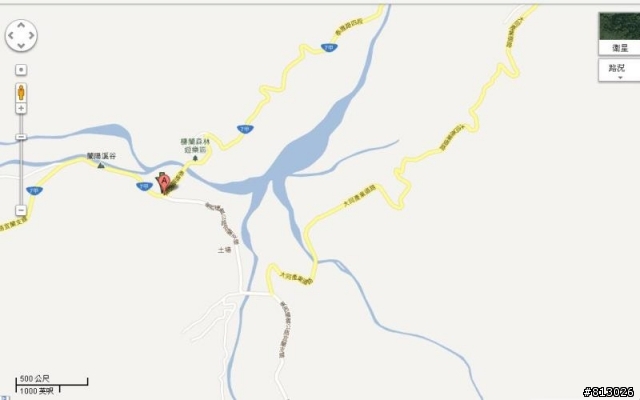The width and height of the screenshot is (640, 400).
Task: Click the zoom slider handle
Action: (x=21, y=137)
